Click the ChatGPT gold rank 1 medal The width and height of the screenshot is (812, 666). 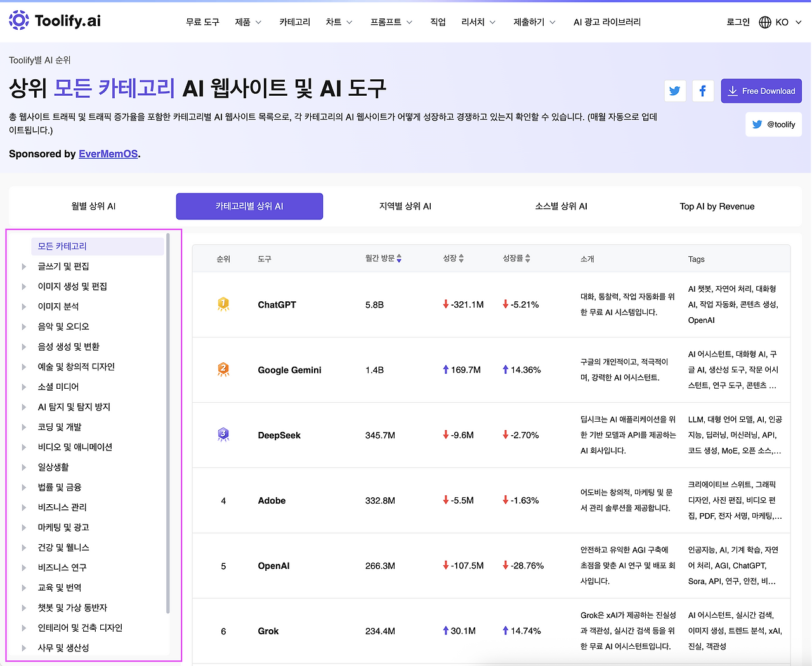(x=223, y=304)
